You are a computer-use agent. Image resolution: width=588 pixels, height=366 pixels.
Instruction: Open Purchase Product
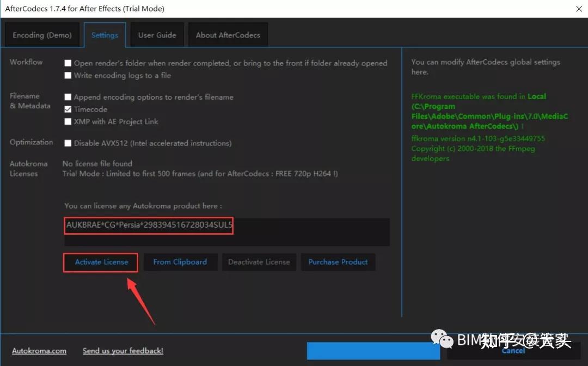338,262
